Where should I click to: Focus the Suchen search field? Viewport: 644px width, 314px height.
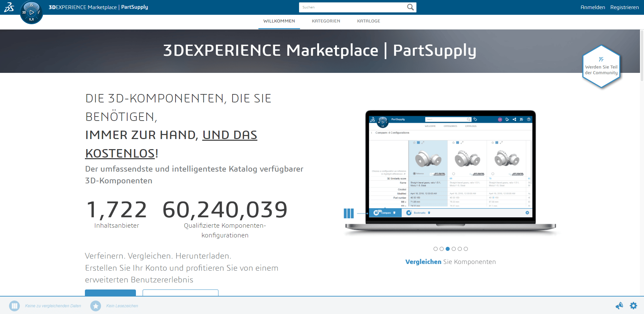coord(352,7)
